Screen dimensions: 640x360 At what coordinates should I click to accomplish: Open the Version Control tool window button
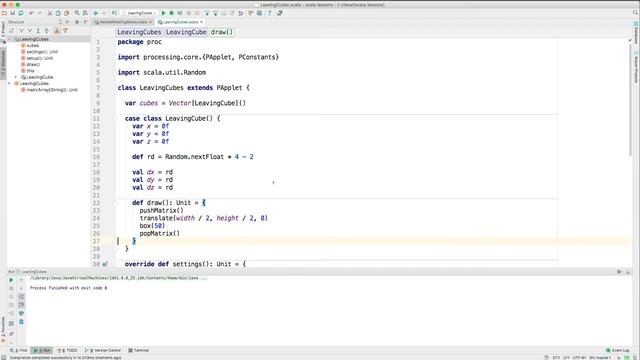point(103,350)
